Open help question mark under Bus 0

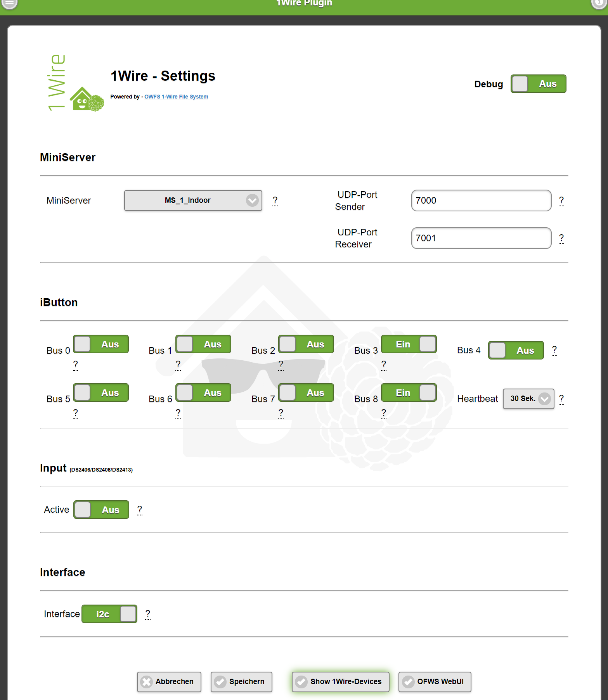76,365
